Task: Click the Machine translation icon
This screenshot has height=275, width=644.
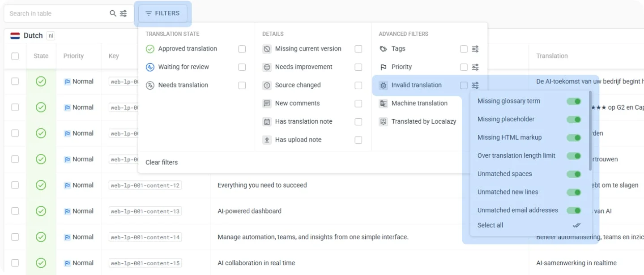Action: tap(383, 103)
